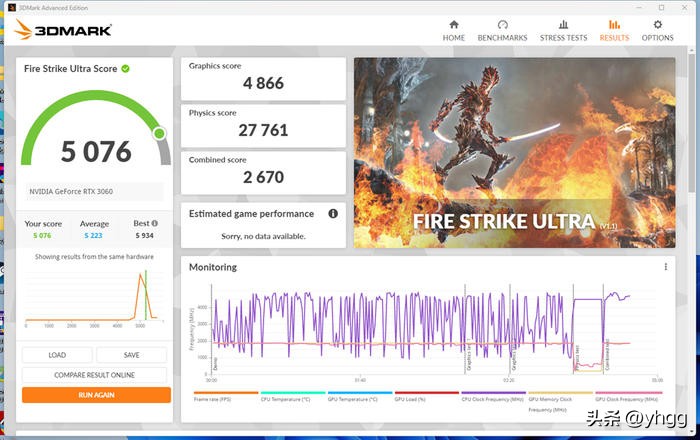Image resolution: width=700 pixels, height=440 pixels.
Task: Click the 3DMark logo
Action: pyautogui.click(x=63, y=29)
